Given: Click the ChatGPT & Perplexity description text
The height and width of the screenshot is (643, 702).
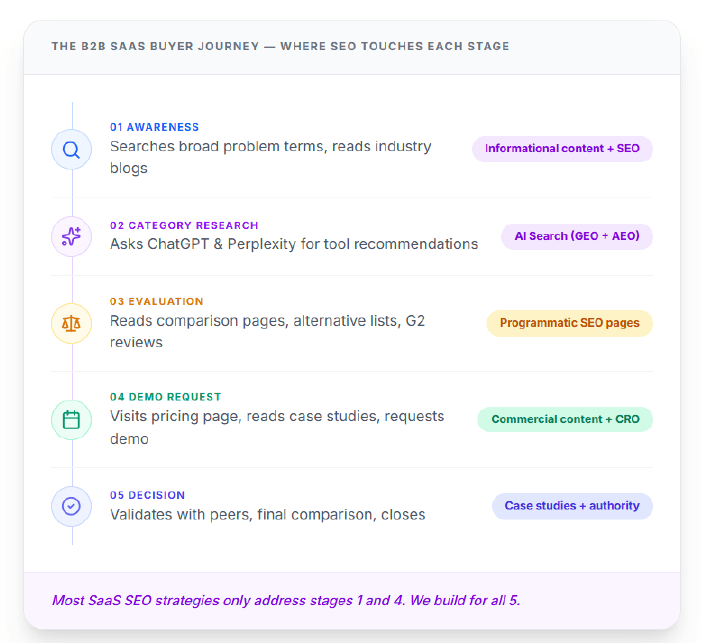Looking at the screenshot, I should click(294, 244).
